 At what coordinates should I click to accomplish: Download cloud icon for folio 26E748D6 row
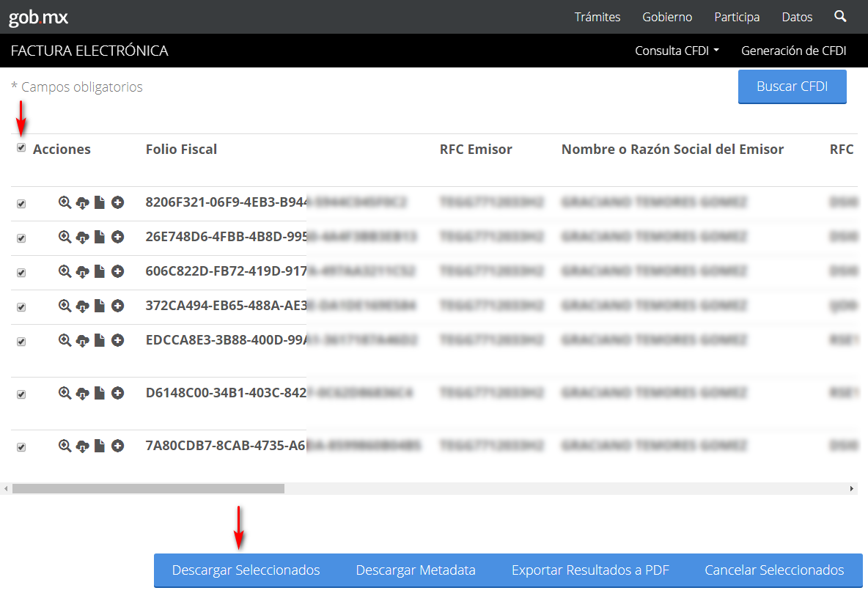[x=82, y=238]
